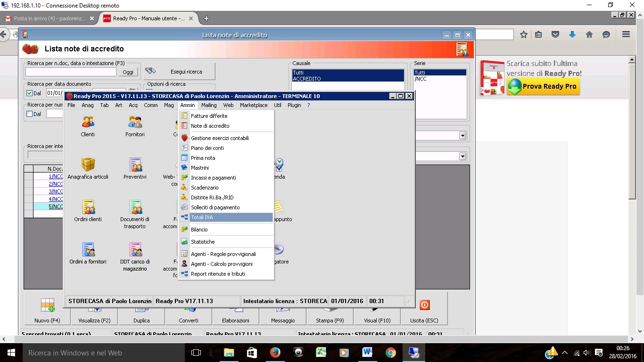This screenshot has height=362, width=644.
Task: Select ACCREDITO in the Causale list
Action: (348, 79)
